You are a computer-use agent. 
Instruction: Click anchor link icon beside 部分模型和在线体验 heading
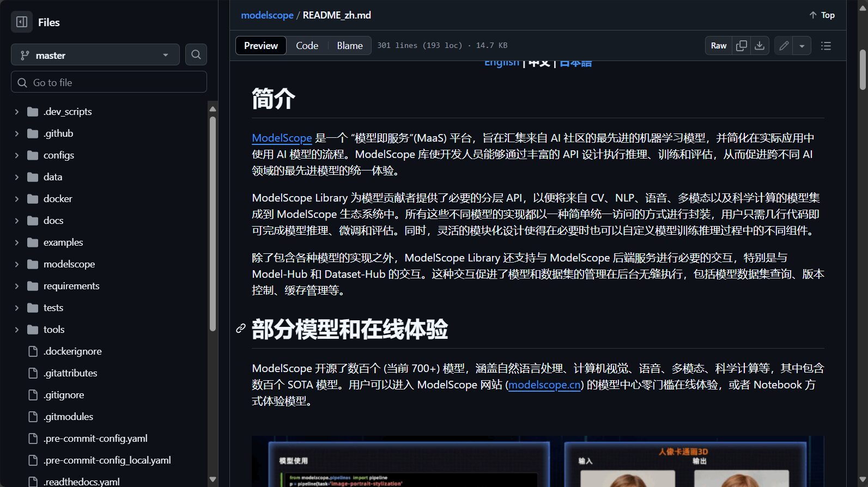(241, 328)
